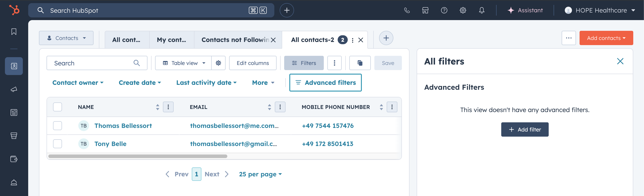
Task: Expand the Contact owner filter
Action: pos(78,83)
